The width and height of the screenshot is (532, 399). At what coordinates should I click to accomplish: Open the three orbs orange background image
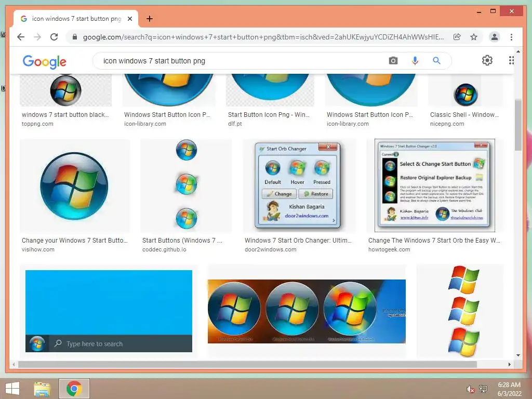(x=307, y=311)
